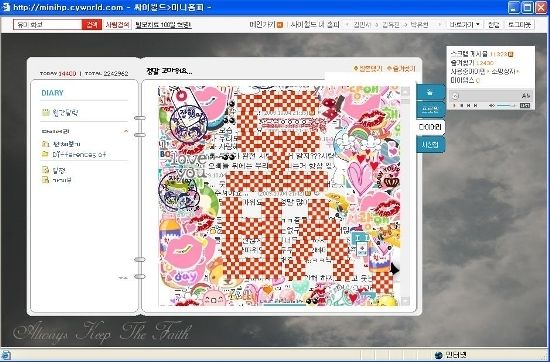Go to previous track in the music player
The width and height of the screenshot is (550, 362).
tap(468, 106)
